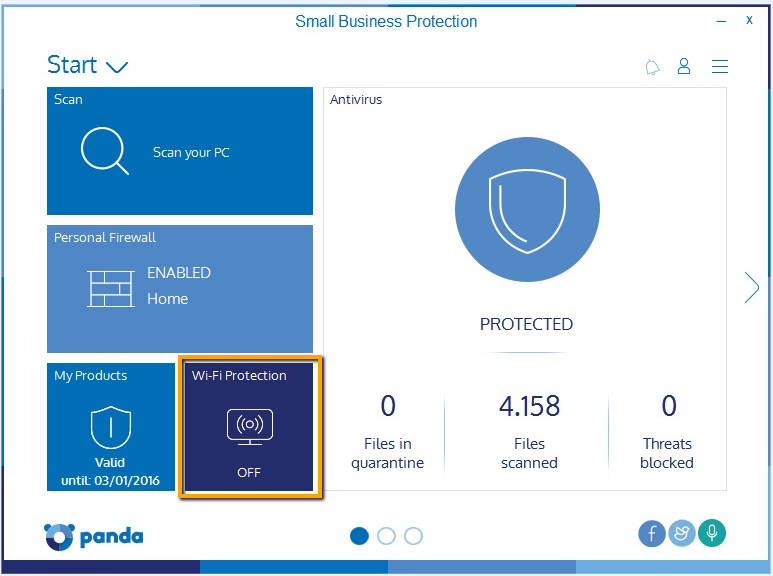Click the Wi-Fi Protection monitor icon
This screenshot has height=576, width=773.
(x=249, y=427)
